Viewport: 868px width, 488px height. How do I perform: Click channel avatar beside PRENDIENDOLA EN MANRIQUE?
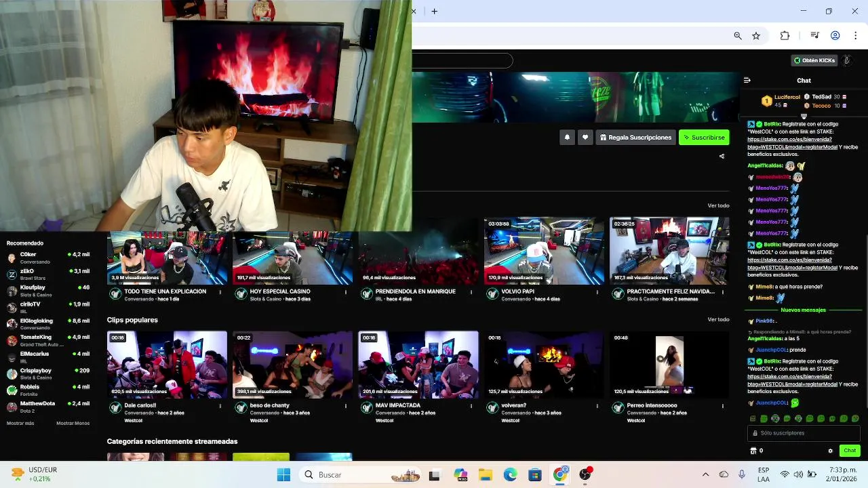pos(366,293)
